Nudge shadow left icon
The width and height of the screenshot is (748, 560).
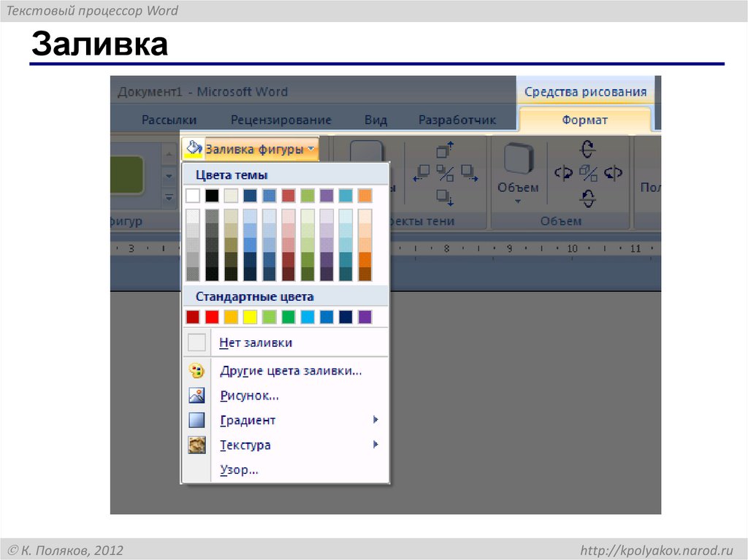(x=421, y=173)
